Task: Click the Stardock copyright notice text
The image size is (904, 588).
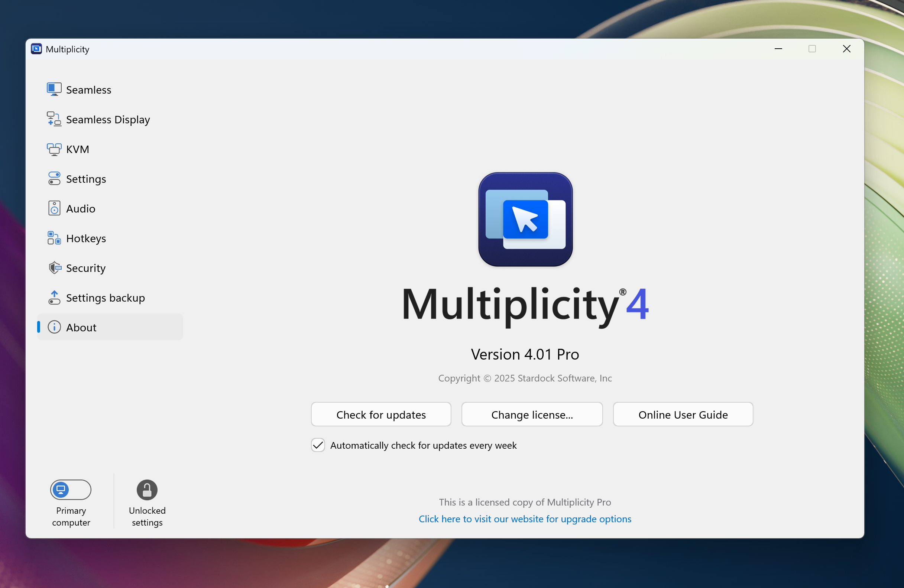Action: 525,378
